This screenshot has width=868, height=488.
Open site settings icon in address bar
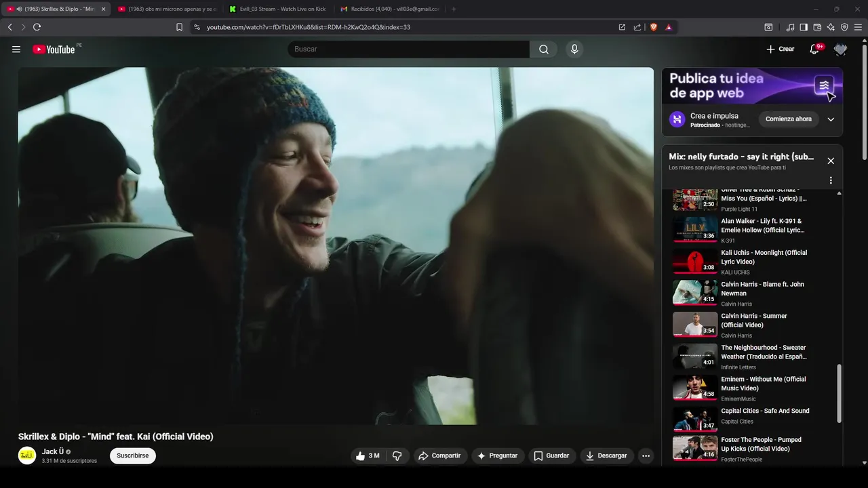(x=197, y=27)
